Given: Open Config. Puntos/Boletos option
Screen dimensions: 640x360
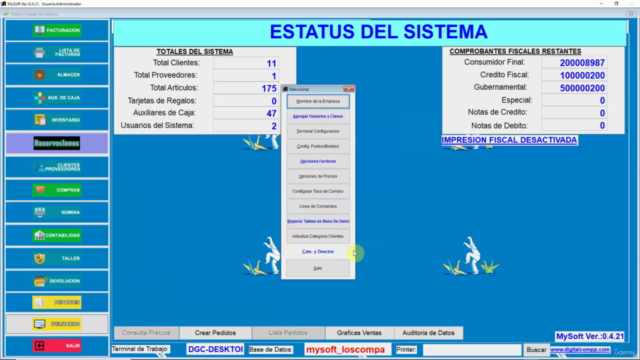Looking at the screenshot, I should pyautogui.click(x=318, y=146).
